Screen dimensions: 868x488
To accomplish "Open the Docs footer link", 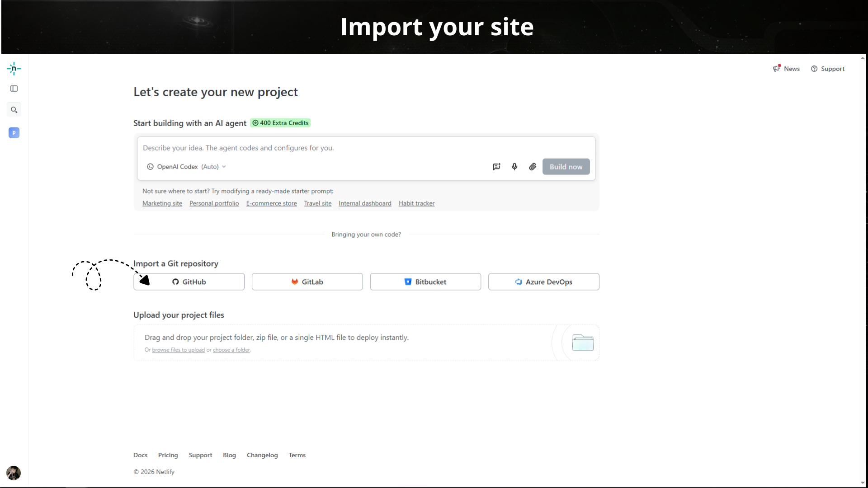I will [x=141, y=455].
